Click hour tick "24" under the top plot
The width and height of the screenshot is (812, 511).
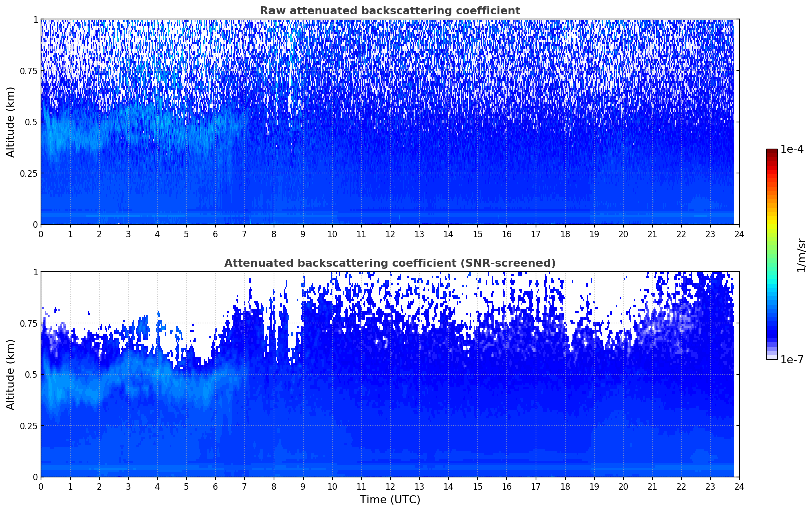[x=739, y=234]
